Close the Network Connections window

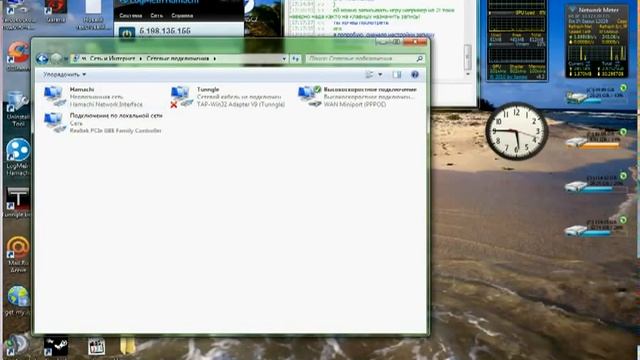point(415,42)
